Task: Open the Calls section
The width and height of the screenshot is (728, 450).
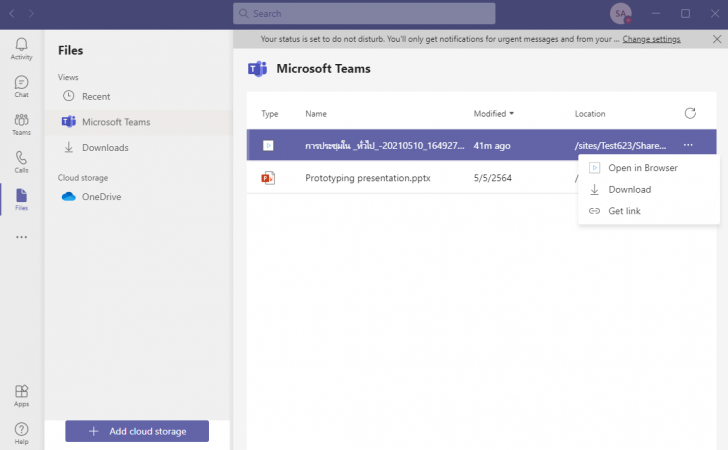Action: coord(21,162)
